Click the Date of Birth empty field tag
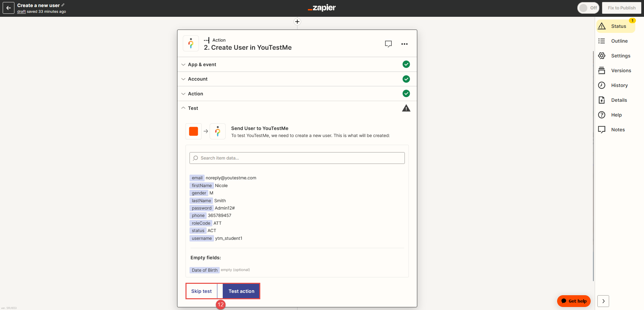 [x=205, y=270]
